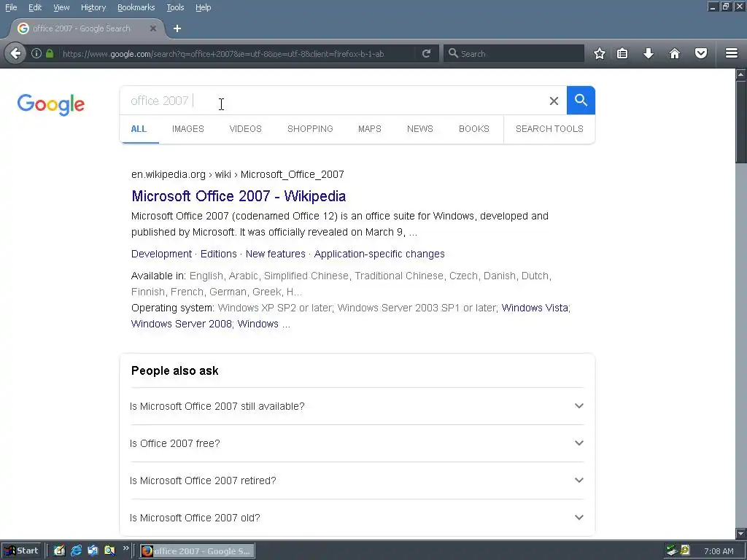Close the office 2007 Google Search tab

(x=153, y=28)
